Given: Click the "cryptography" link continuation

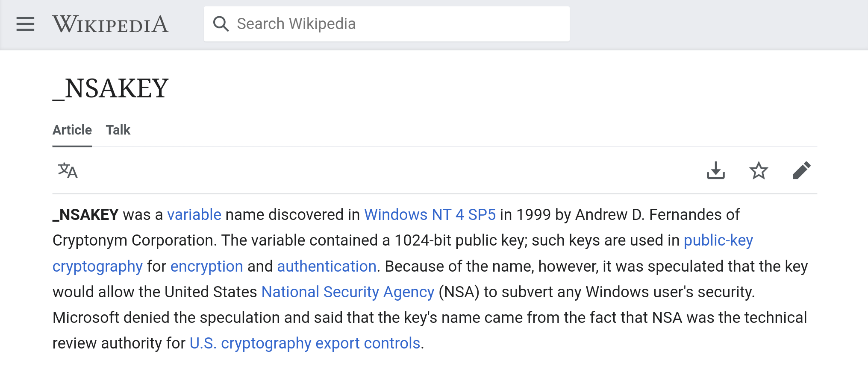Looking at the screenshot, I should pos(97,266).
